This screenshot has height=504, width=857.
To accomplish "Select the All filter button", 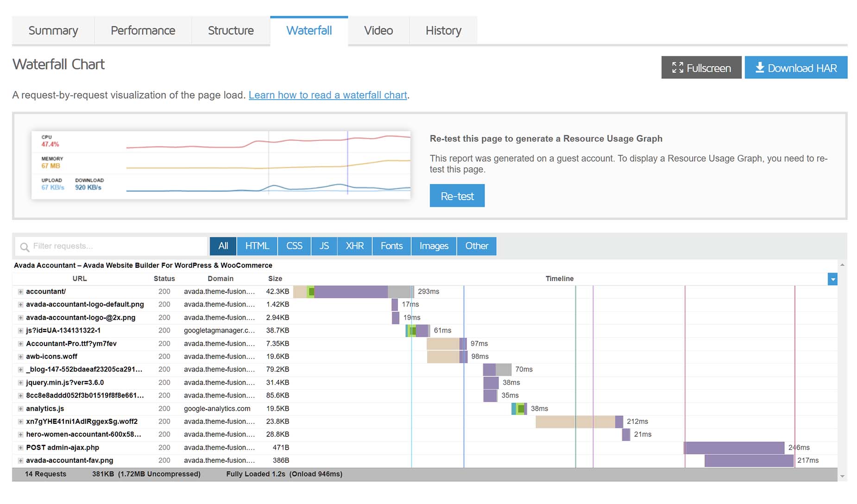I will (223, 246).
